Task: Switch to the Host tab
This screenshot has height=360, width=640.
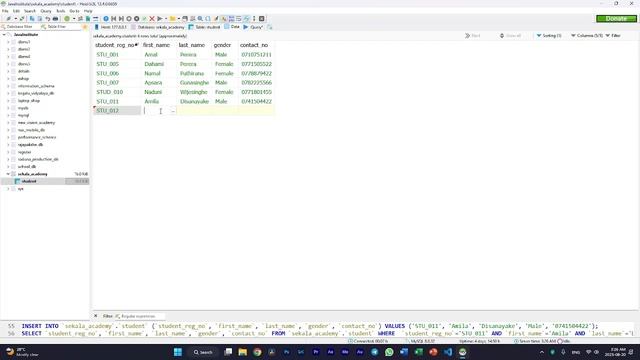Action: [x=111, y=27]
